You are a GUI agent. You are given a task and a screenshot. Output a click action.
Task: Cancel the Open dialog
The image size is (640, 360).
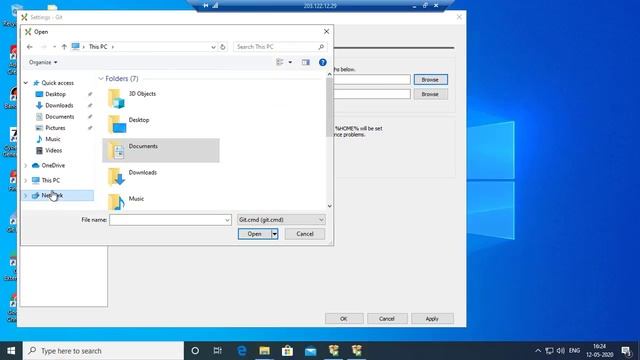click(305, 234)
